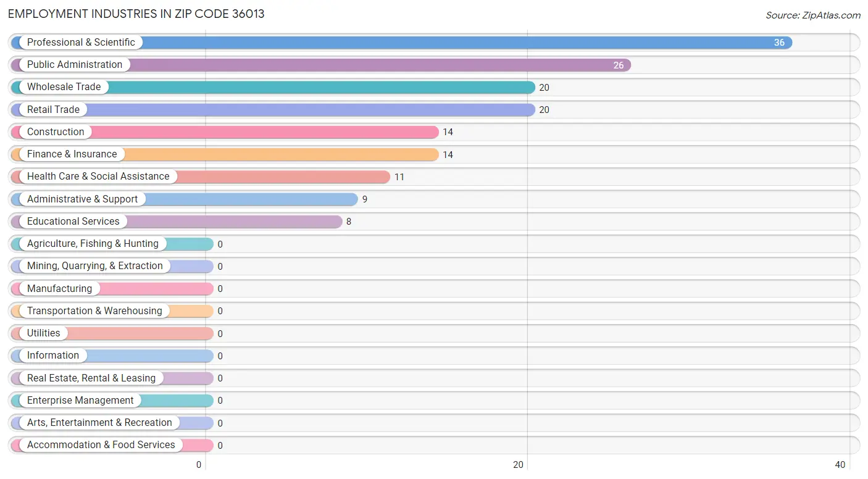Click the value 26 on Public Administration bar
The image size is (868, 479).
pos(619,65)
